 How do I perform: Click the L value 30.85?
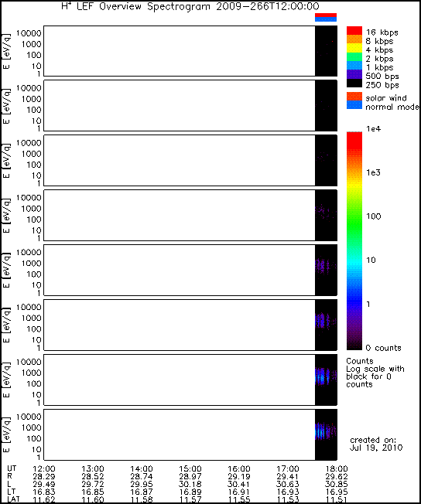click(x=337, y=484)
